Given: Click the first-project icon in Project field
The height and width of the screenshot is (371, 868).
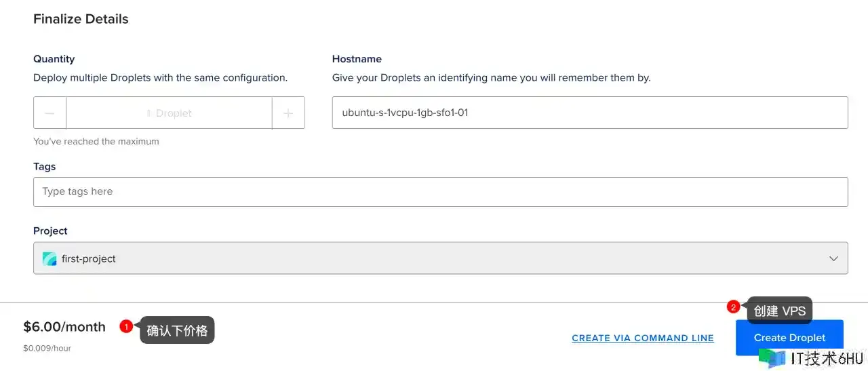Looking at the screenshot, I should (x=50, y=258).
